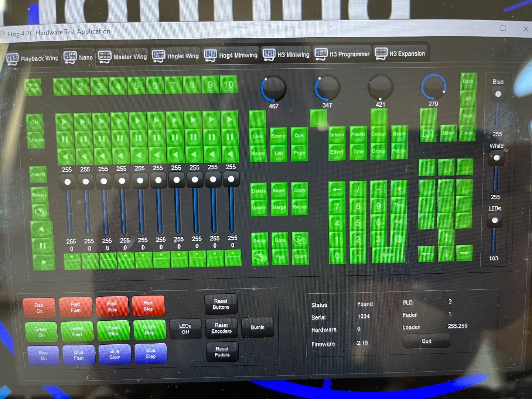Click the plus key on the keypad

[399, 189]
